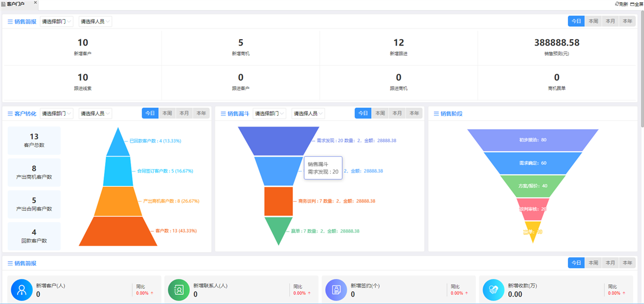Click the 新增收款(万) handshake icon
Image resolution: width=644 pixels, height=304 pixels.
(x=493, y=290)
